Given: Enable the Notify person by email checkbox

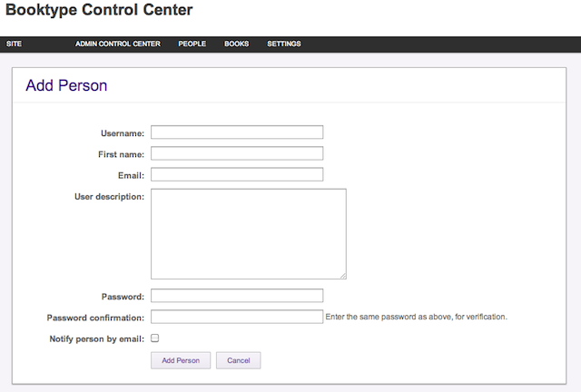Looking at the screenshot, I should (x=155, y=338).
